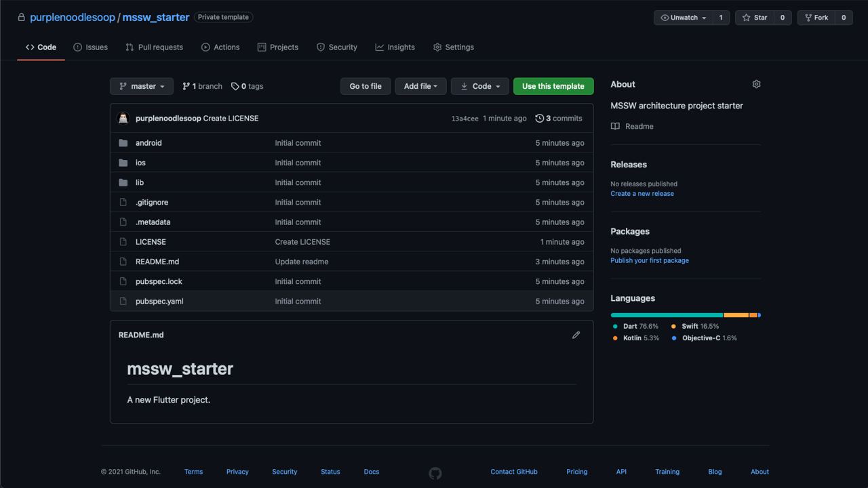Open the Docs footer link
Image resolution: width=868 pixels, height=488 pixels.
coord(372,472)
